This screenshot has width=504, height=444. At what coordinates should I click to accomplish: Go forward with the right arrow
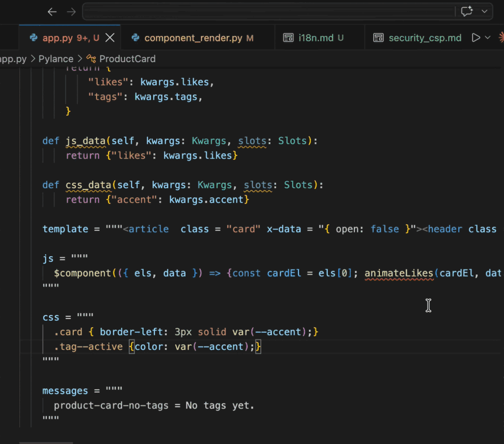[x=71, y=12]
